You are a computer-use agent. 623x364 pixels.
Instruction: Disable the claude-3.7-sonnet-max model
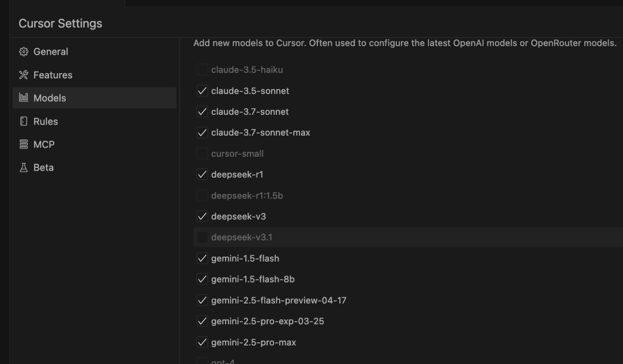click(202, 133)
